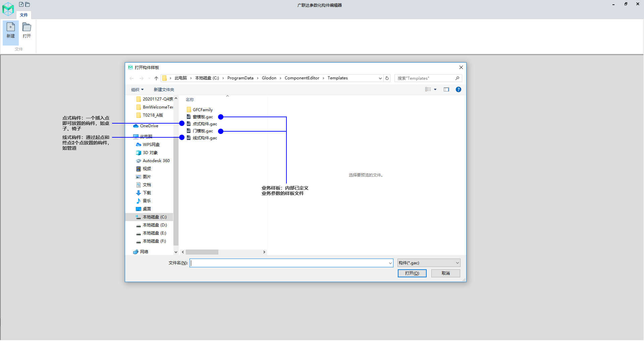Select the 此电脑 breadcrumb

[181, 78]
